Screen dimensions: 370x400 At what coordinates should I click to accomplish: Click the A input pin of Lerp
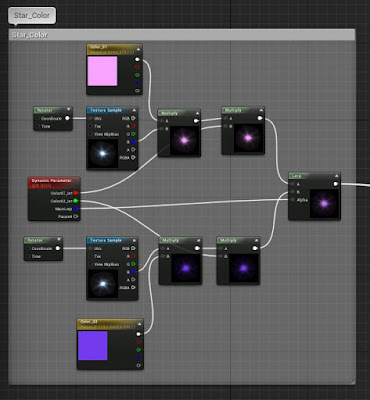coord(292,184)
